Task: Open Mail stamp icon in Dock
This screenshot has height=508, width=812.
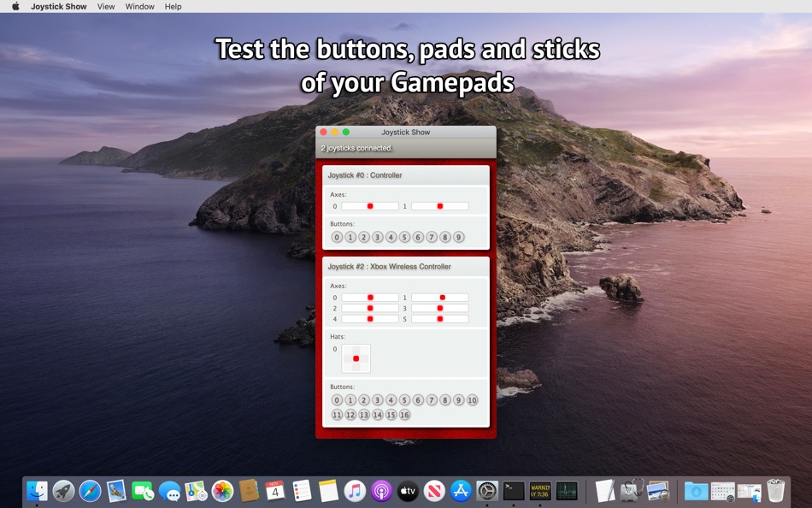Action: click(x=116, y=490)
